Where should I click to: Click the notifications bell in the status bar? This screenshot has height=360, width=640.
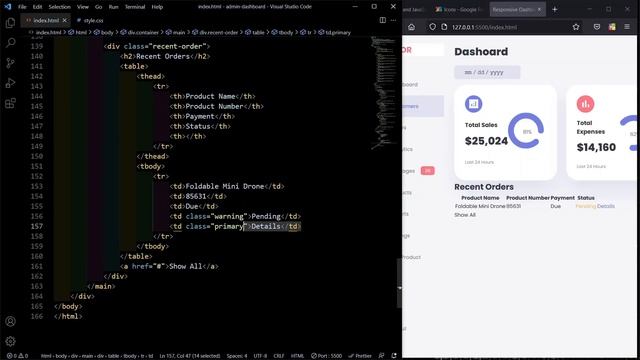394,356
